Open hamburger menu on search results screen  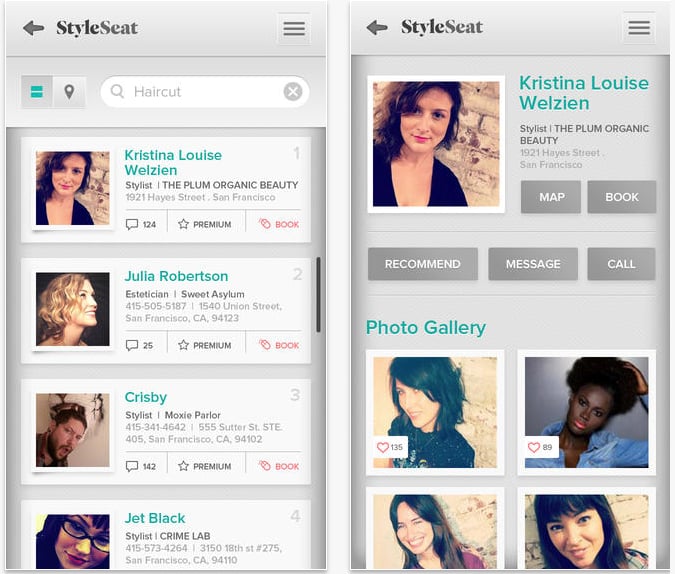click(294, 29)
